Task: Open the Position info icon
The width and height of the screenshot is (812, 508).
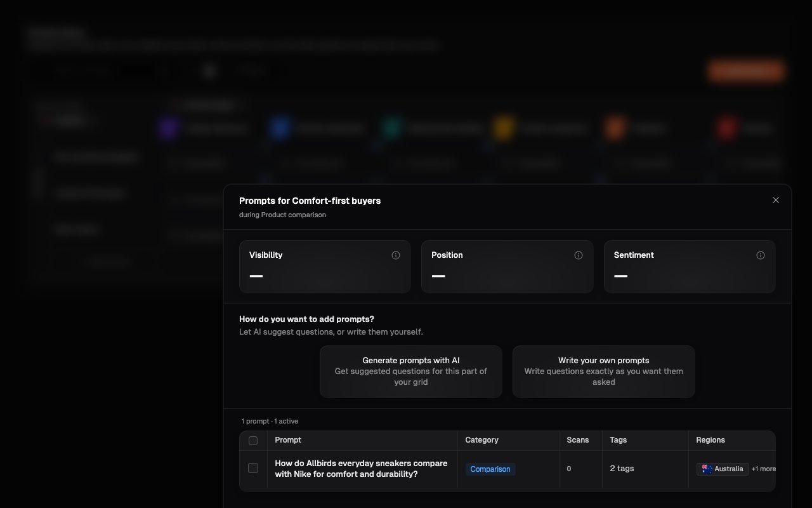Action: coord(579,255)
